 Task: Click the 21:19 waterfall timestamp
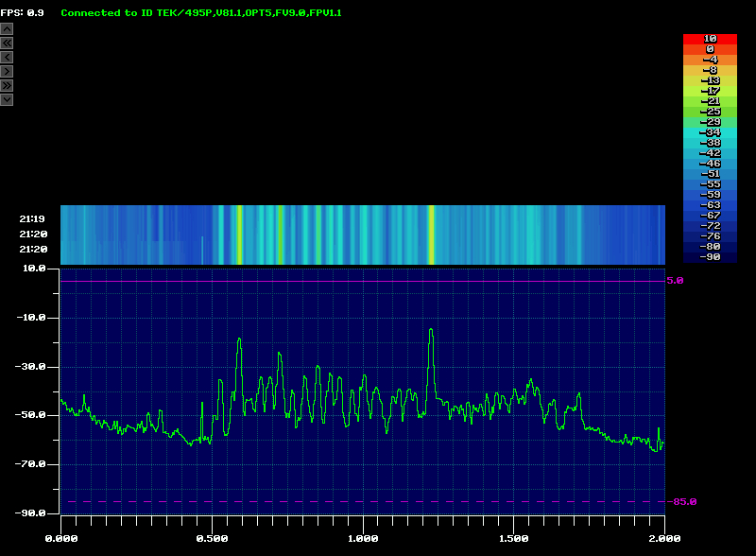coord(33,218)
